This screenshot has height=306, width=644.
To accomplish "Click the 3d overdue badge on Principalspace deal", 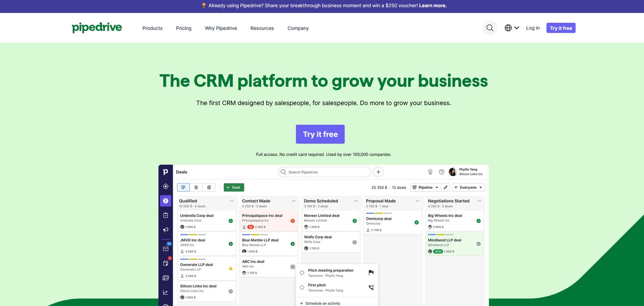I will [x=250, y=227].
